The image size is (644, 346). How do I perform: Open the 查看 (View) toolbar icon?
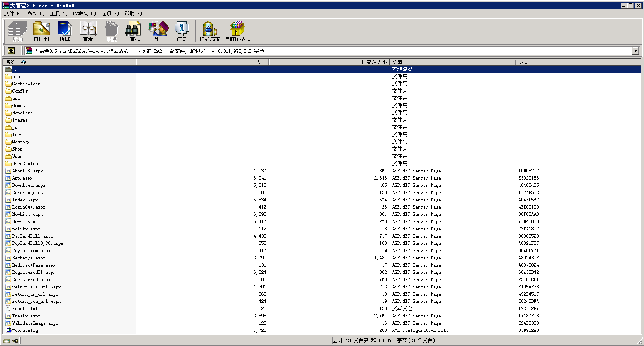(88, 31)
